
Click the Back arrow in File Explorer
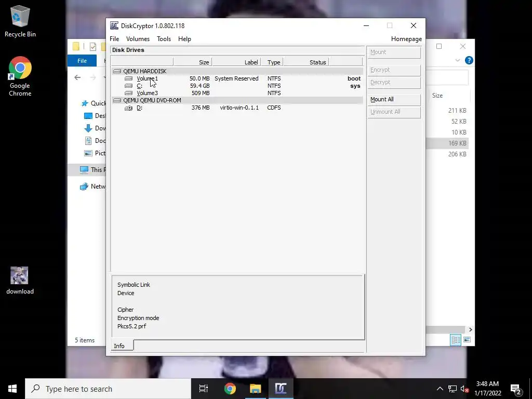tap(78, 77)
